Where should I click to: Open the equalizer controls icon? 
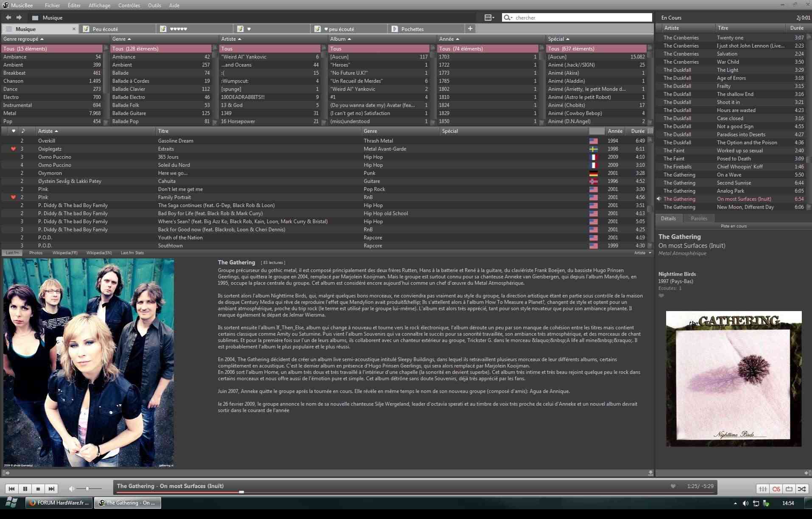point(763,489)
